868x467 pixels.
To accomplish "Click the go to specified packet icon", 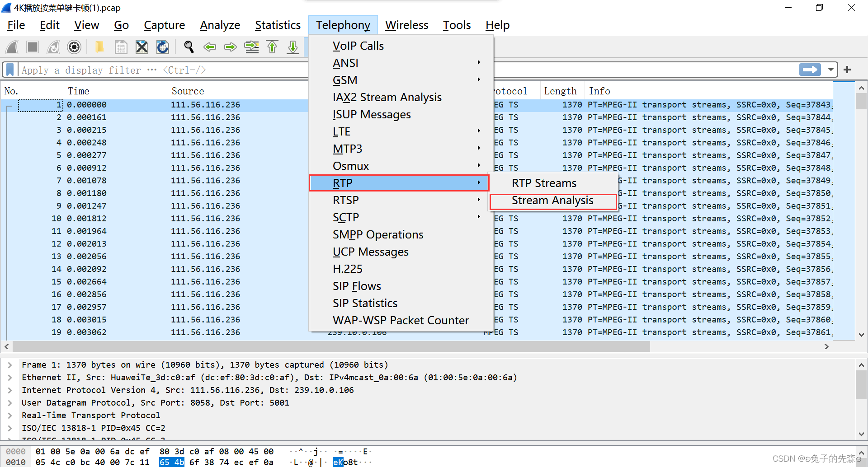I will (251, 47).
